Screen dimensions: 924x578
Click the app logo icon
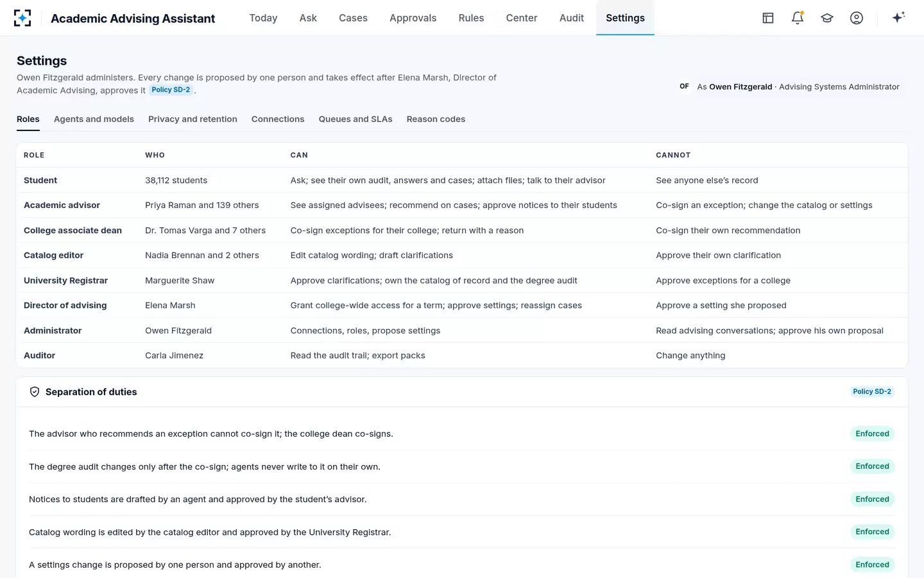pyautogui.click(x=22, y=18)
